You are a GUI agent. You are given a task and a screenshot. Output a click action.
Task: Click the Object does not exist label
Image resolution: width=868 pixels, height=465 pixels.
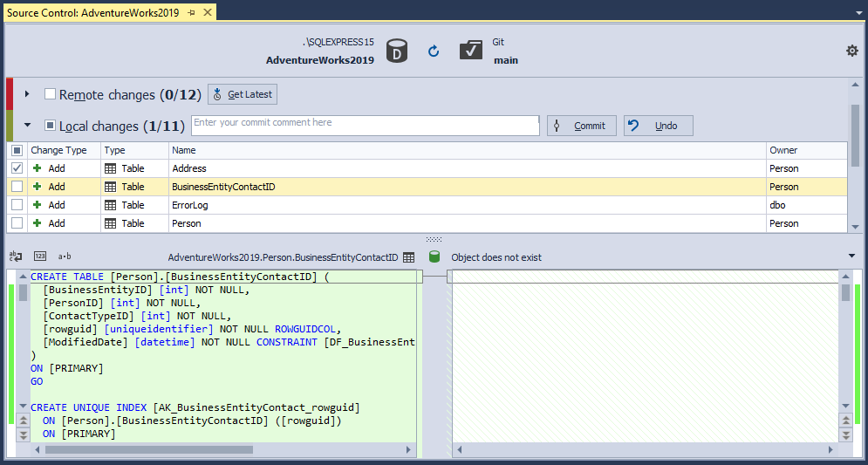tap(496, 257)
